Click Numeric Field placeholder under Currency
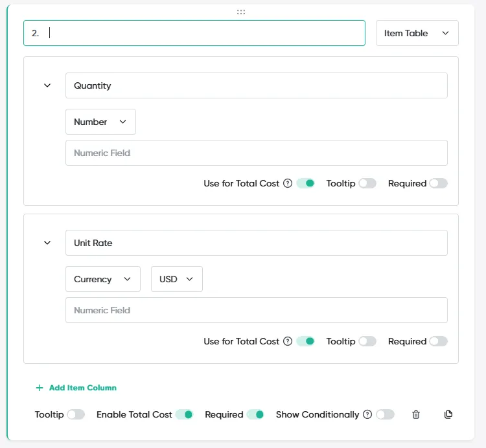 257,310
